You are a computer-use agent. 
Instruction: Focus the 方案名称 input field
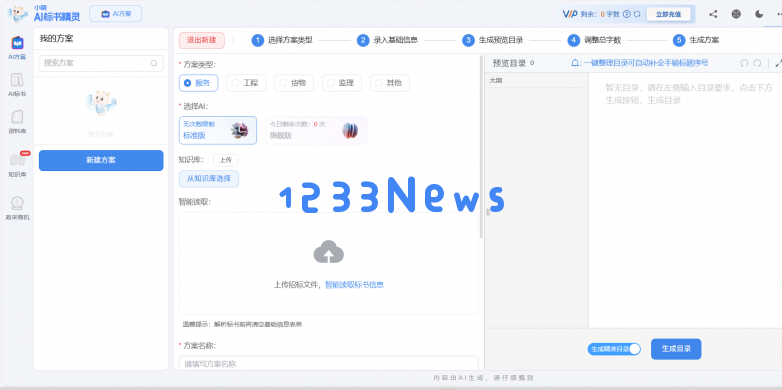coord(329,364)
